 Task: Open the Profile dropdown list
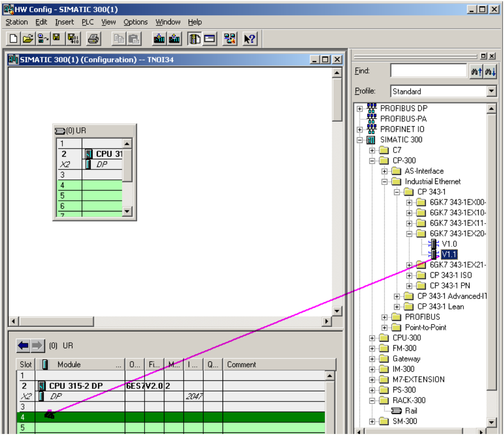pyautogui.click(x=491, y=91)
